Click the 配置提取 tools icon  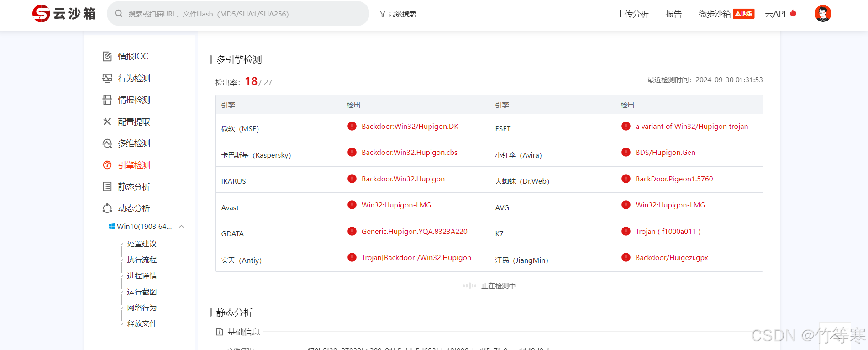[107, 122]
